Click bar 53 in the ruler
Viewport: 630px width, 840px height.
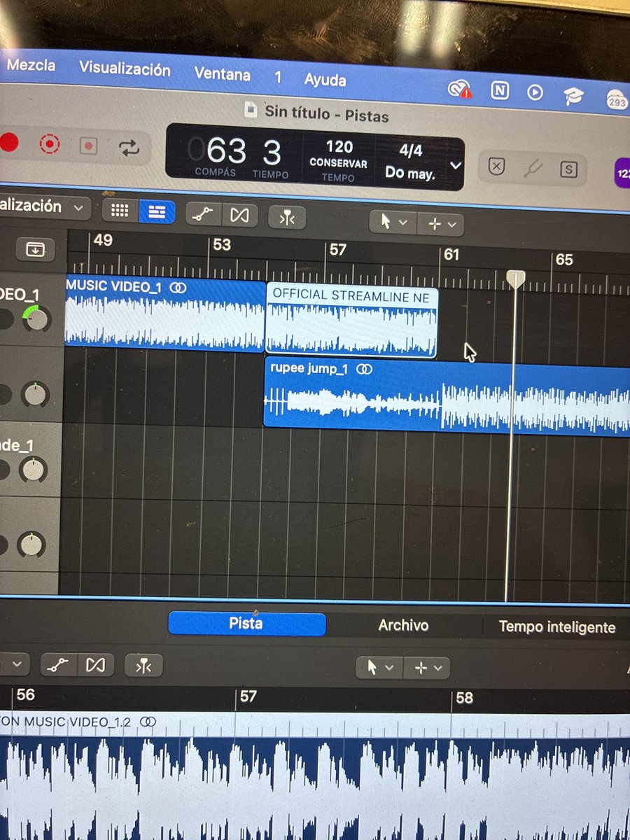point(222,245)
